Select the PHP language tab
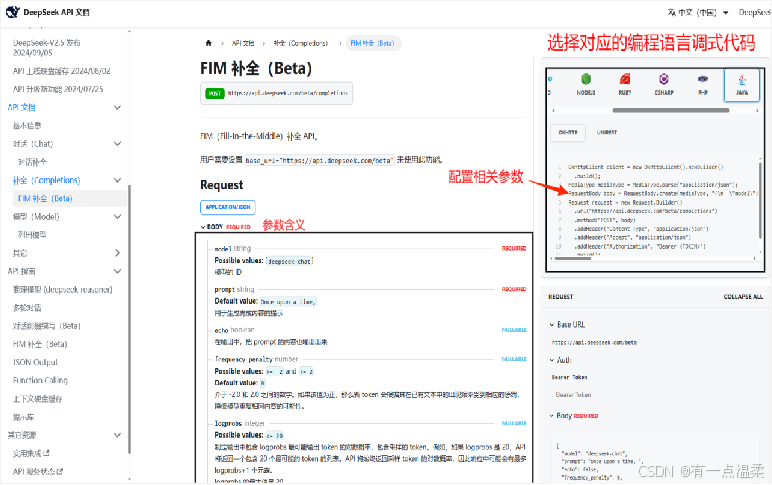Viewport: 772px width, 485px height. click(x=703, y=84)
